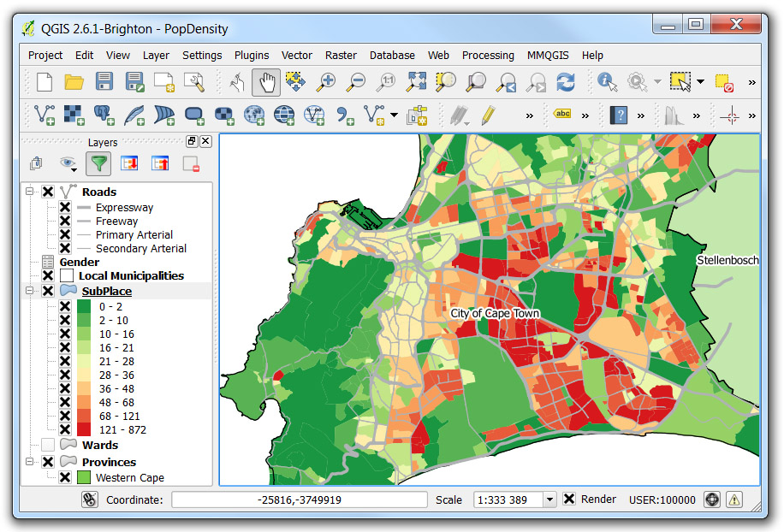Open Run Feature Action gear dropdown arrow
Screen dimensions: 784x532
pyautogui.click(x=657, y=82)
